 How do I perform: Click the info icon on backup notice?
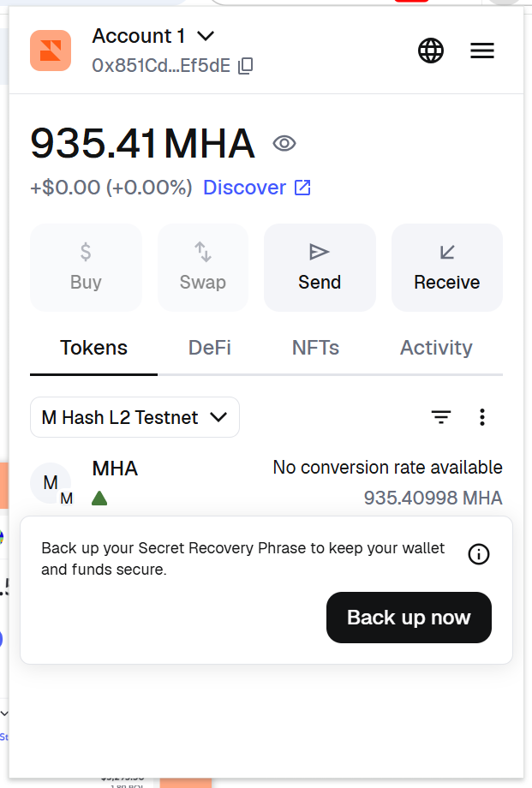tap(479, 554)
